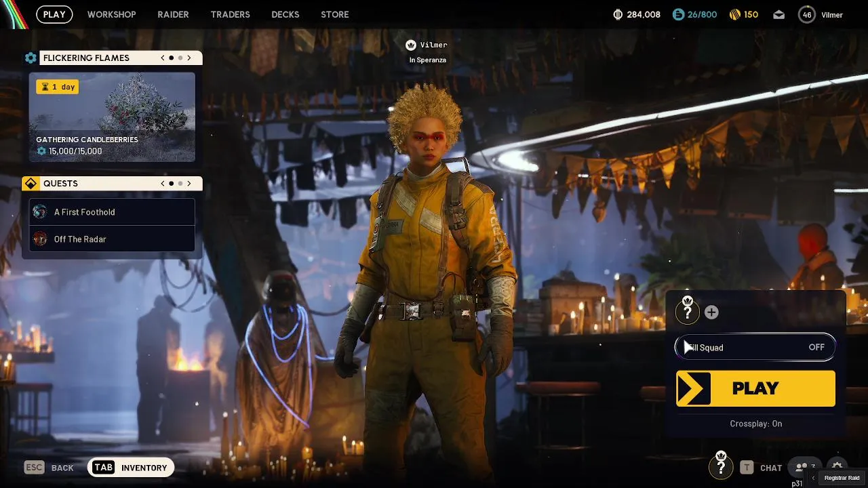Image resolution: width=868 pixels, height=488 pixels.
Task: Open the Off The Radar quest
Action: point(112,239)
